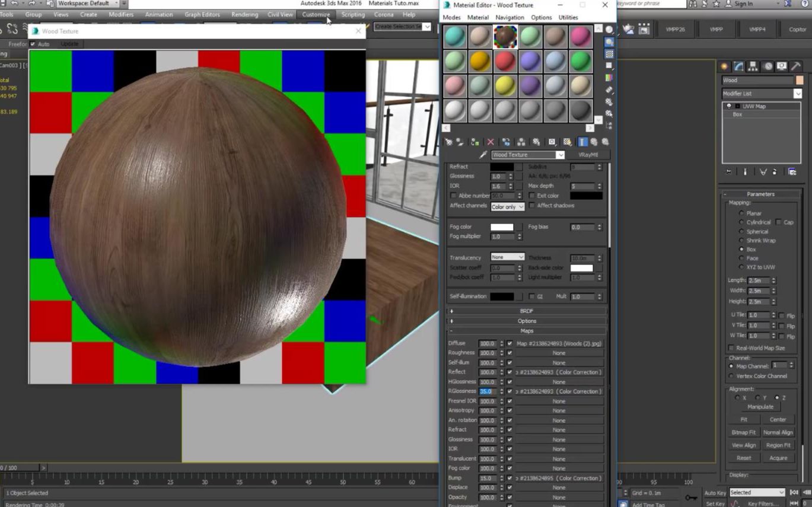
Task: Toggle the Cap checkbox
Action: (778, 222)
